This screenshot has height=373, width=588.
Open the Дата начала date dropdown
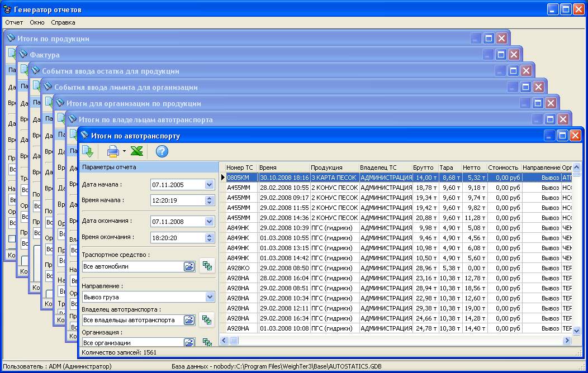point(210,185)
